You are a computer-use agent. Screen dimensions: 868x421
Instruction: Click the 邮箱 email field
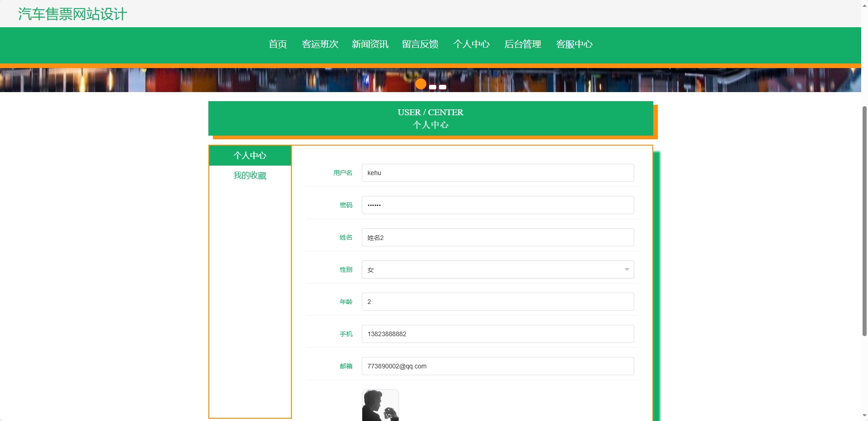point(497,366)
